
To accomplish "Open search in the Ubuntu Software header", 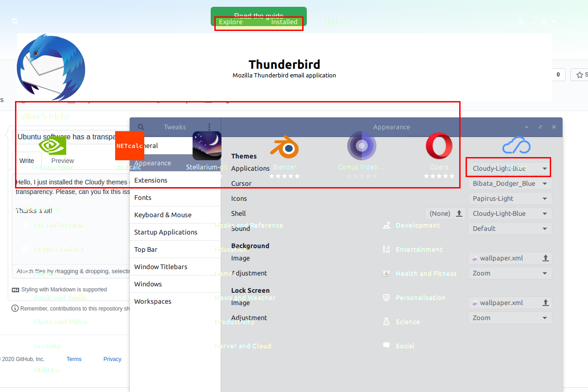I will coord(15,21).
